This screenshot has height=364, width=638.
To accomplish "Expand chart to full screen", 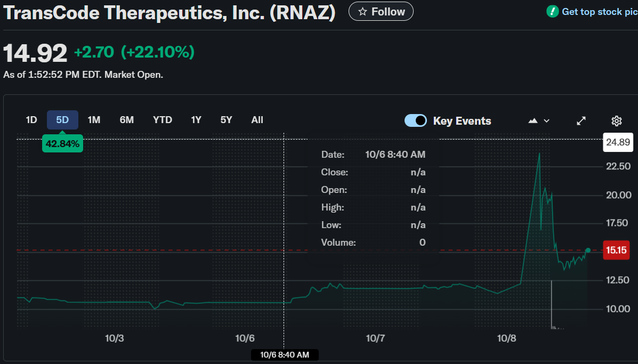I will (x=582, y=121).
